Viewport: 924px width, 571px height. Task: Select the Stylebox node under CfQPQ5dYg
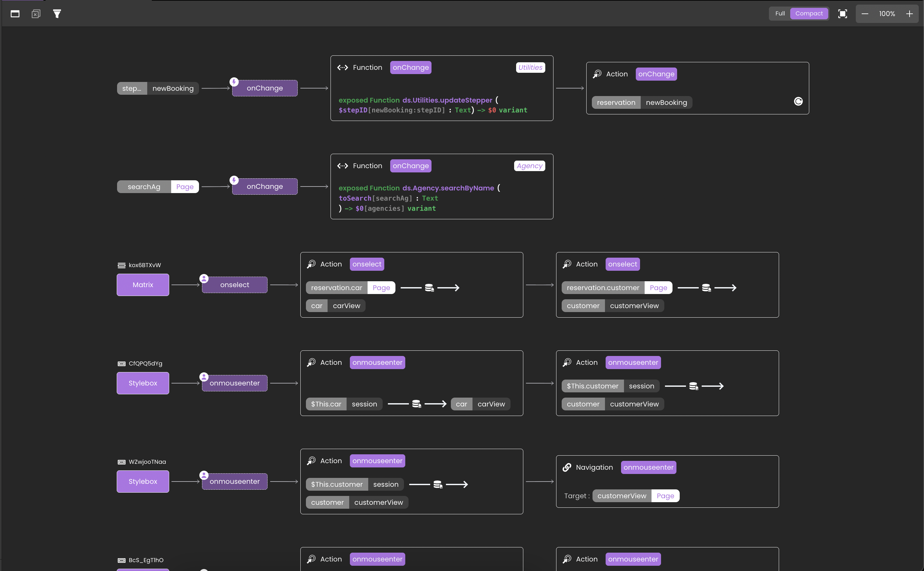[143, 383]
